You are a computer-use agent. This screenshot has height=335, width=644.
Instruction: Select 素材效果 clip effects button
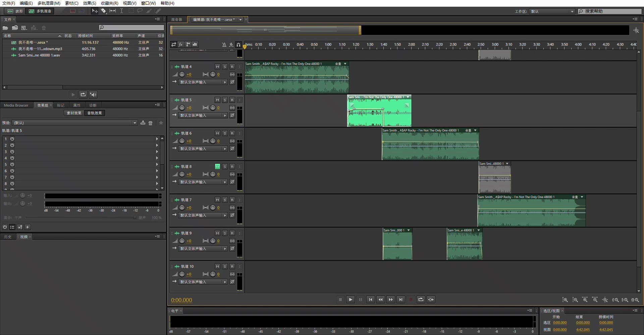74,113
